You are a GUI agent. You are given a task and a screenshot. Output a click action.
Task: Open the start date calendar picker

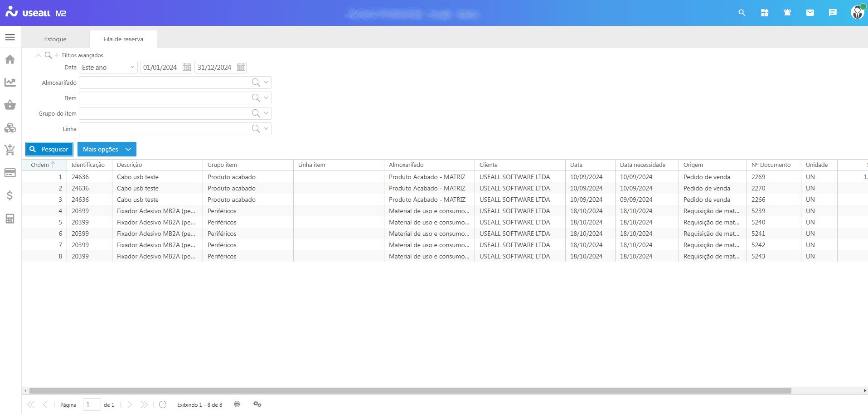coord(187,68)
